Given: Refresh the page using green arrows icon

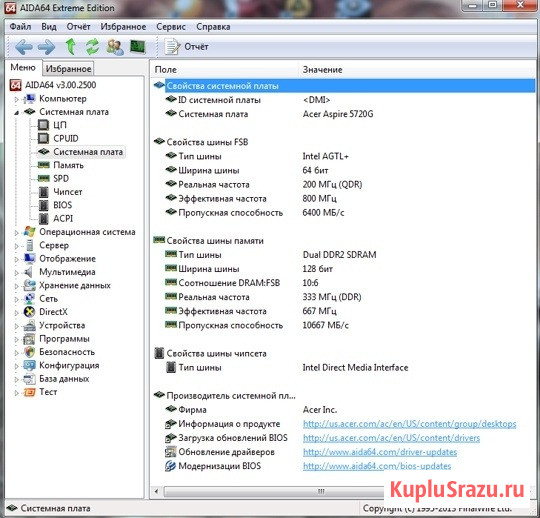Looking at the screenshot, I should (92, 47).
